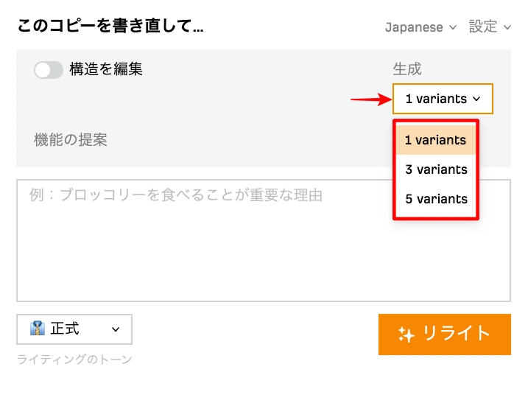This screenshot has width=528, height=420.
Task: Select 1 variants from the list
Action: (436, 140)
